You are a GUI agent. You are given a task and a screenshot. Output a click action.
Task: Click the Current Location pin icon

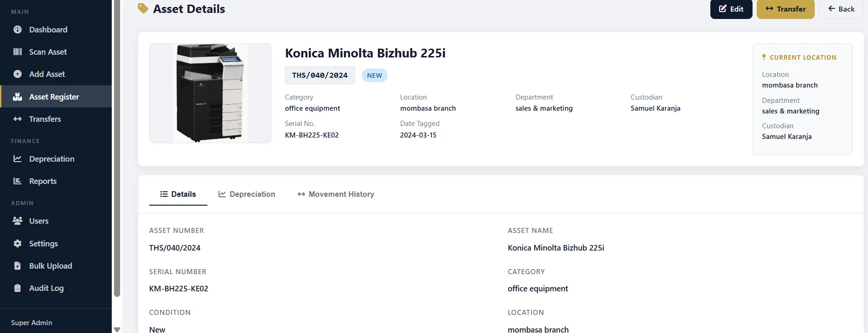pos(764,57)
